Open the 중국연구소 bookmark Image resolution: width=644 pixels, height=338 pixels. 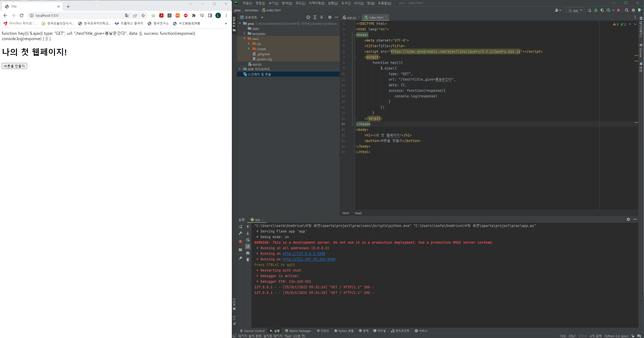tap(158, 23)
